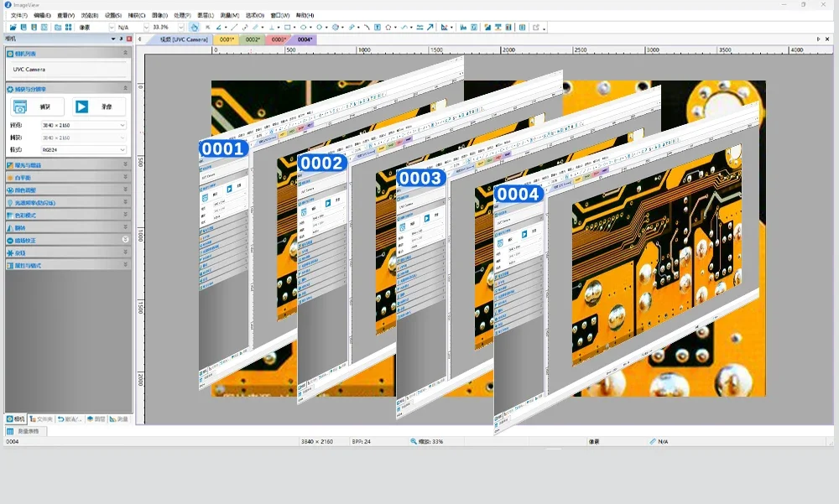Viewport: 839px width, 504px height.
Task: Select the rectangle measurement tool
Action: (x=287, y=28)
